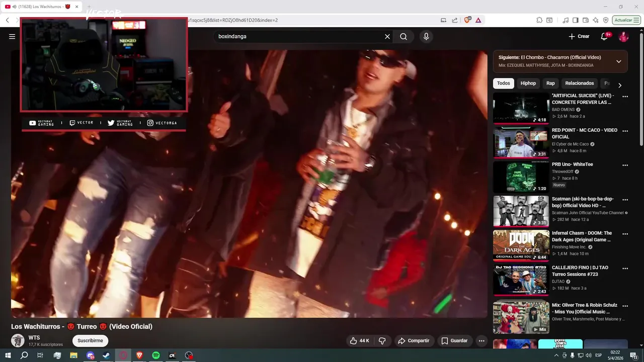
Task: Open Windows notification center icon
Action: [633, 355]
